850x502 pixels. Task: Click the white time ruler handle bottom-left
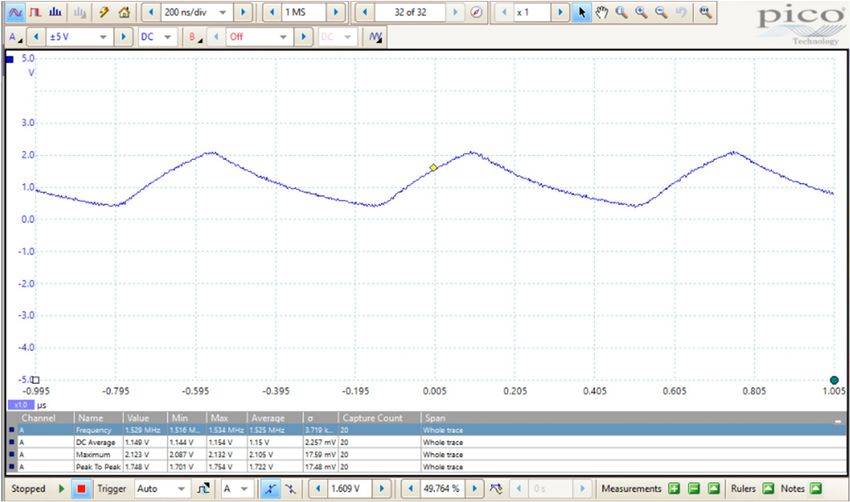click(36, 380)
